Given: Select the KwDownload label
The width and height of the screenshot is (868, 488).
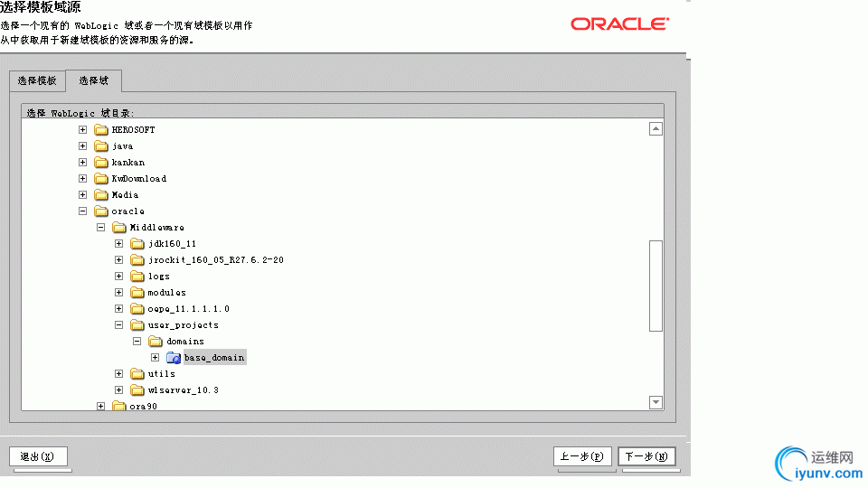Looking at the screenshot, I should click(139, 179).
